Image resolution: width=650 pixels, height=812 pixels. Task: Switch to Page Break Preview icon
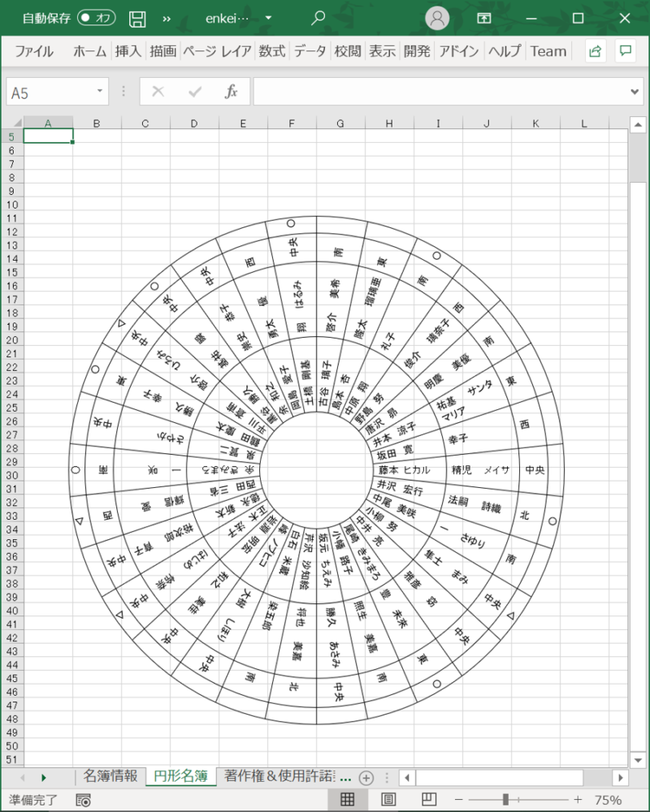430,800
